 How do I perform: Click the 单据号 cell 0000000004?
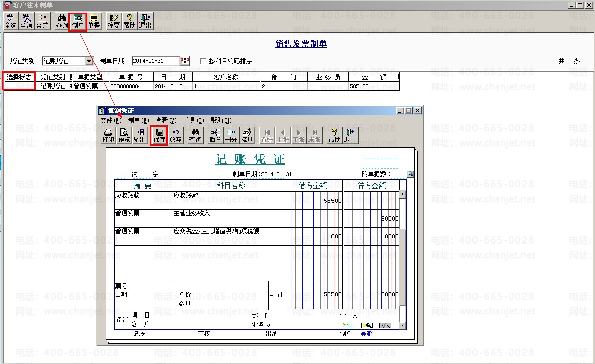point(131,86)
